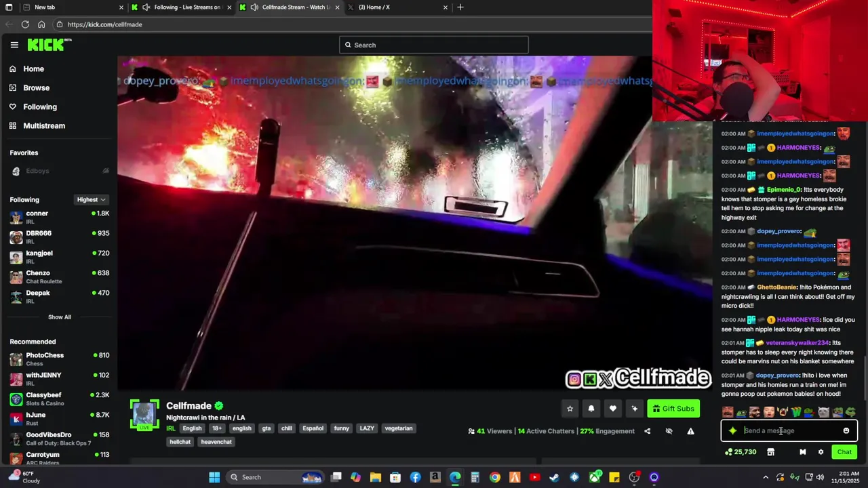
Task: Open Steam from the taskbar
Action: tap(554, 477)
